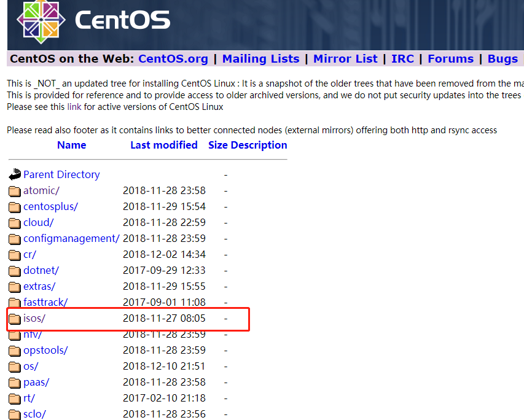Screen dimensions: 524x420
Task: Open the extras/ directory
Action: 39,286
